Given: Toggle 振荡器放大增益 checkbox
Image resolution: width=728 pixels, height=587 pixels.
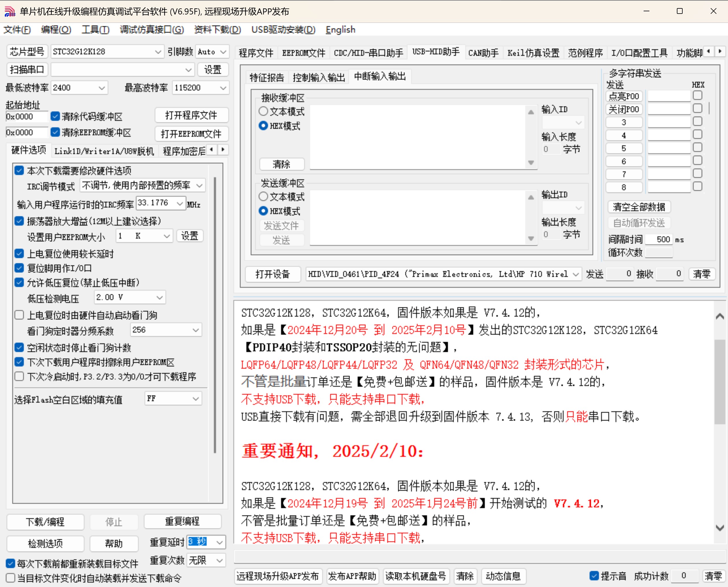Looking at the screenshot, I should coord(19,221).
